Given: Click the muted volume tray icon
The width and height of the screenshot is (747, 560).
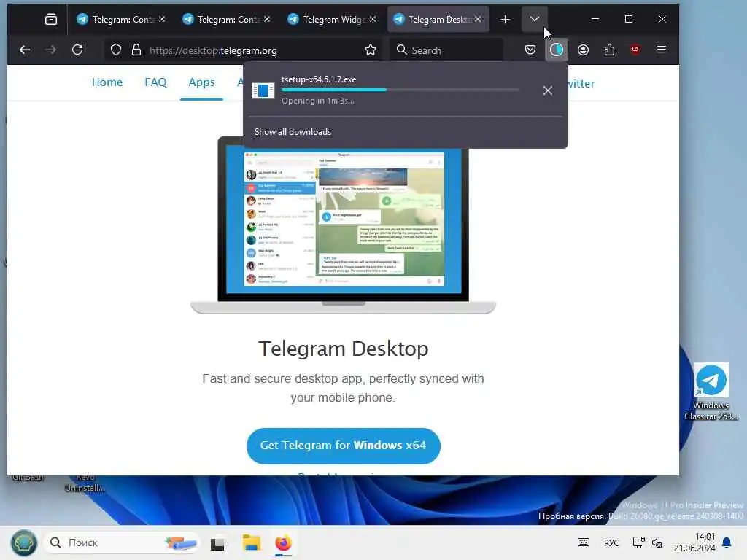Looking at the screenshot, I should tap(657, 542).
